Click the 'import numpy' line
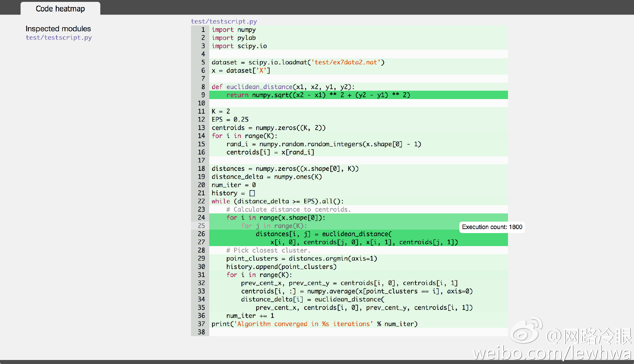The height and width of the screenshot is (364, 634). coord(233,30)
